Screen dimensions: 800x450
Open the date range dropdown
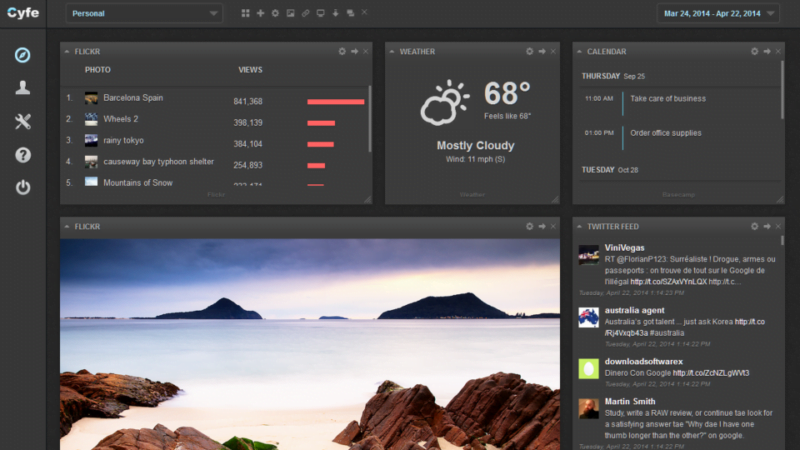[718, 13]
